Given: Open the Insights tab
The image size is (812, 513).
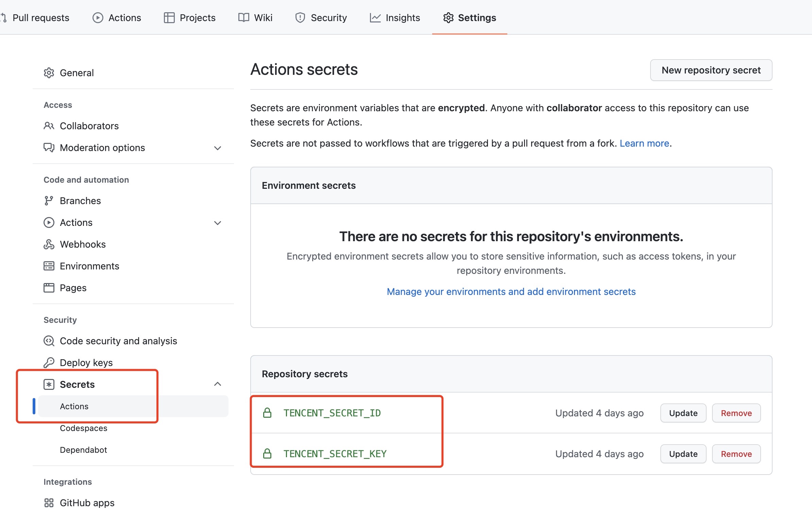Looking at the screenshot, I should point(395,18).
